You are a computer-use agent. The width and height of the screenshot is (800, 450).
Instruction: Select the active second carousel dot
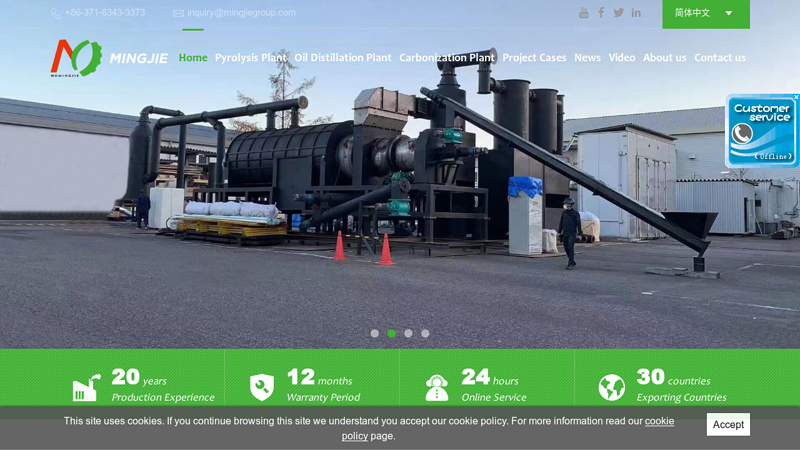391,333
